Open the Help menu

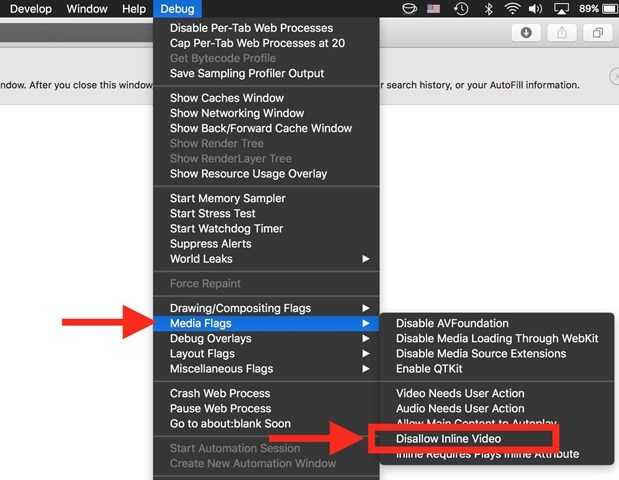coord(134,9)
